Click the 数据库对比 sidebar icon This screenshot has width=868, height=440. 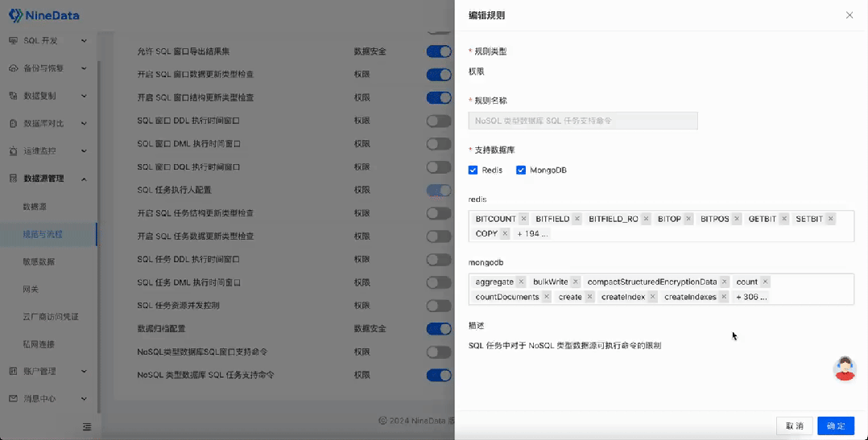click(x=13, y=123)
